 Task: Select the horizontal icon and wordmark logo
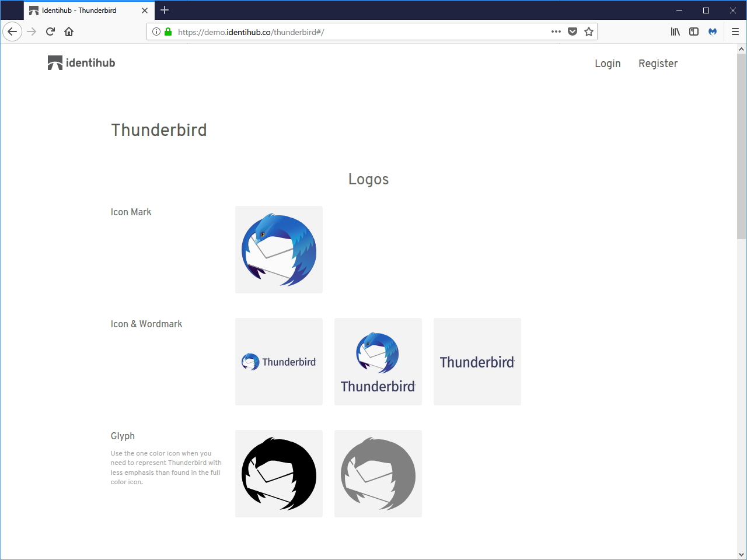point(279,362)
